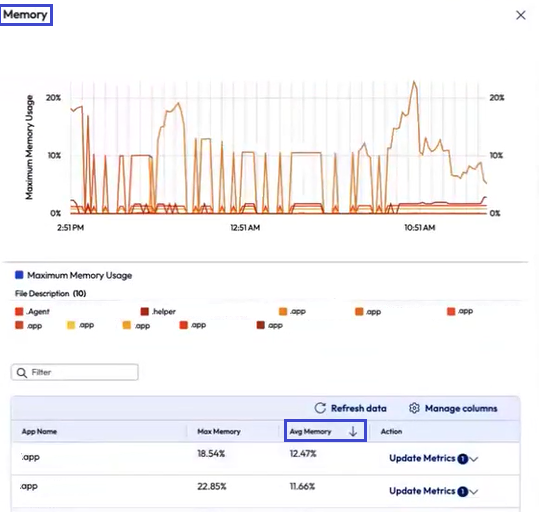This screenshot has height=512, width=539.
Task: Click the 18.54% Max Memory value
Action: 211,454
